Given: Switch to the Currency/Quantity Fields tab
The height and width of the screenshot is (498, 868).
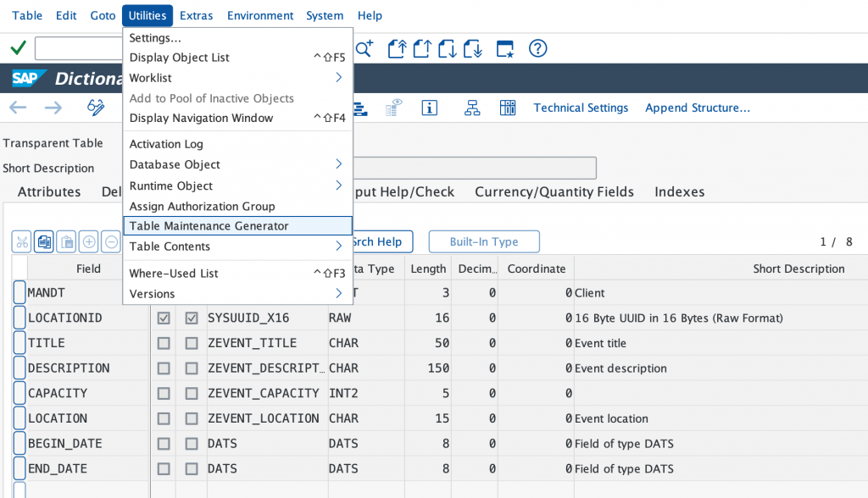Looking at the screenshot, I should 554,191.
